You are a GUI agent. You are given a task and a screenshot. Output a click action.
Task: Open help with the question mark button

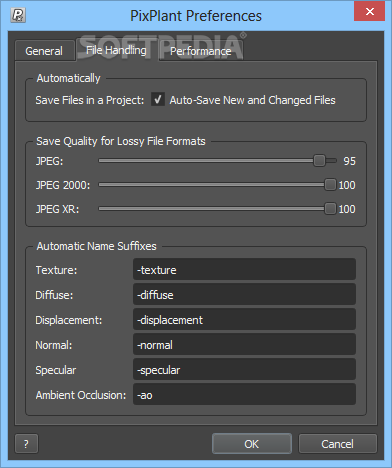coord(26,444)
